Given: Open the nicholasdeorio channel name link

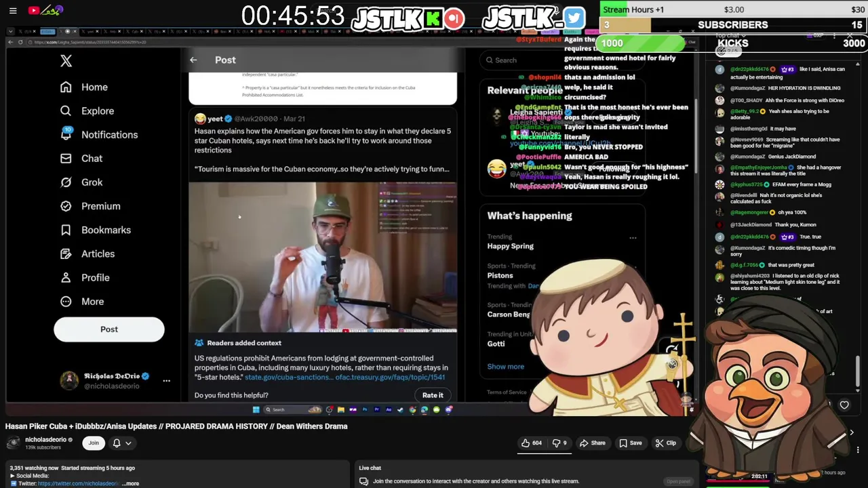Looking at the screenshot, I should [45, 440].
